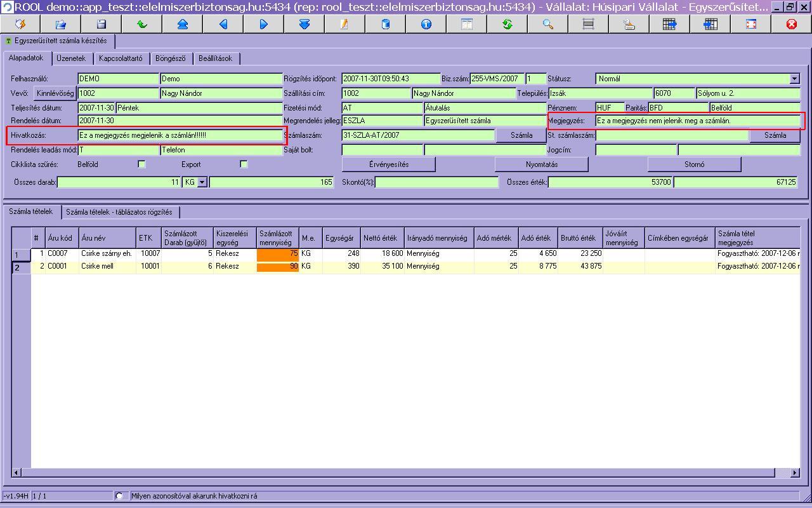Toggle the Belföld checkbox

point(142,164)
